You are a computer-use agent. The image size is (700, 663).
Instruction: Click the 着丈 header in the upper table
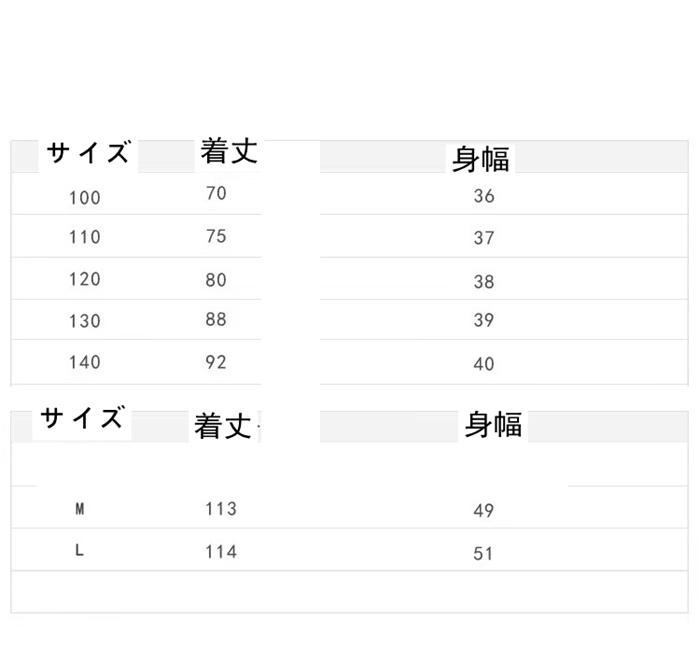[x=229, y=151]
